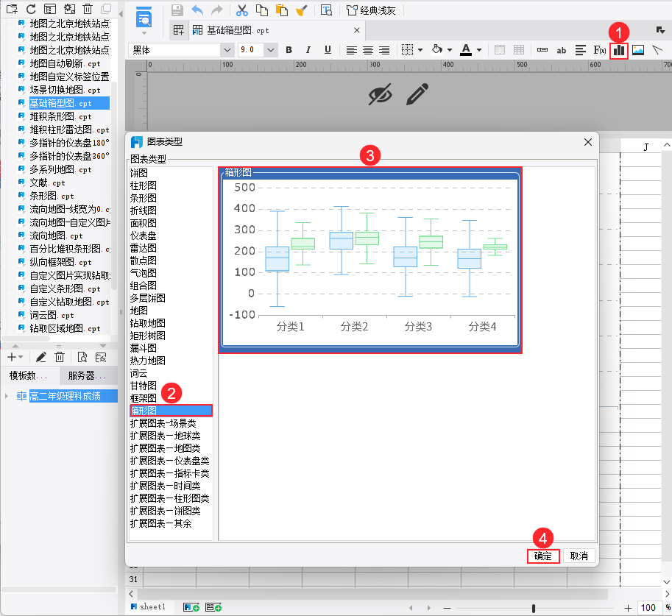Click the pencil edit icon on canvas

pyautogui.click(x=417, y=94)
